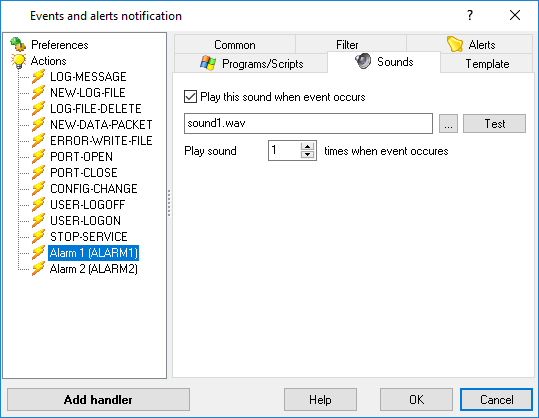Viewport: 539px width, 418px height.
Task: Select the CONFIG-CHANGE event
Action: point(94,188)
